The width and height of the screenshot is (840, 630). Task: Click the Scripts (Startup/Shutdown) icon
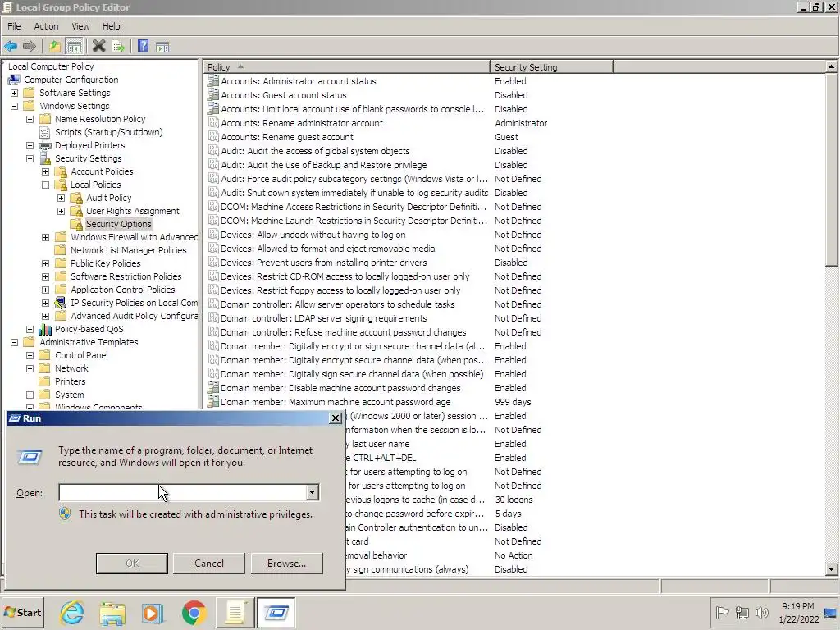click(45, 132)
